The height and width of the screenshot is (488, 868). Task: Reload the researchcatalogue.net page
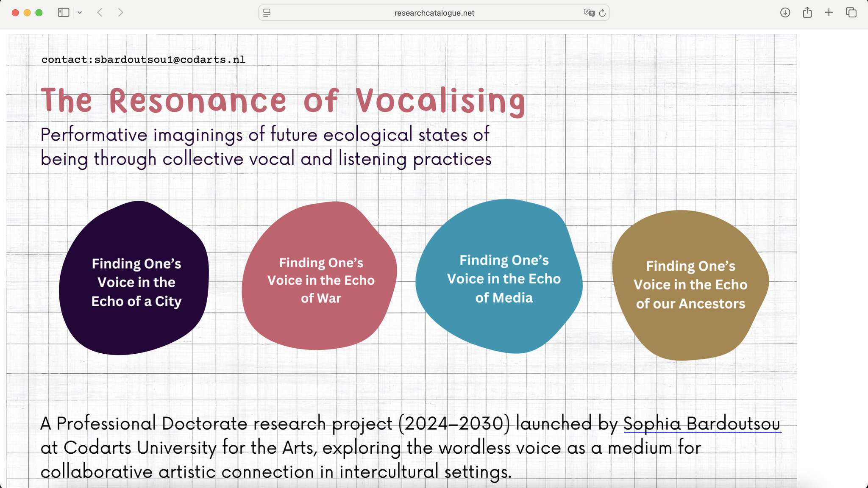click(603, 13)
